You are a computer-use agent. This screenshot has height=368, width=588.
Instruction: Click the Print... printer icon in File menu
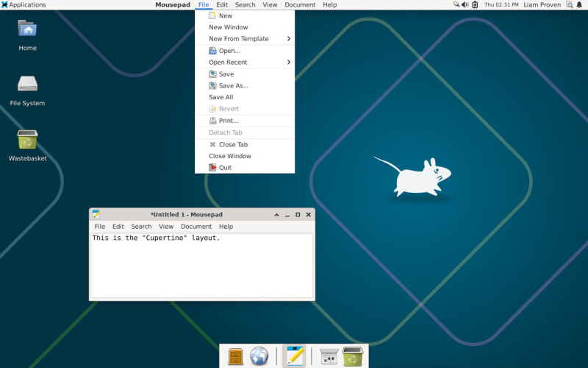[212, 121]
